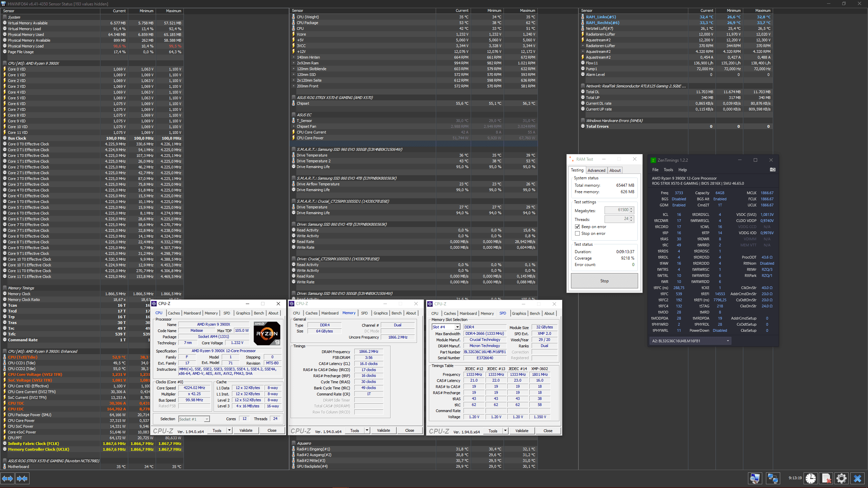This screenshot has width=868, height=488.
Task: Switch to Advanced tab in RAM Test
Action: [596, 170]
